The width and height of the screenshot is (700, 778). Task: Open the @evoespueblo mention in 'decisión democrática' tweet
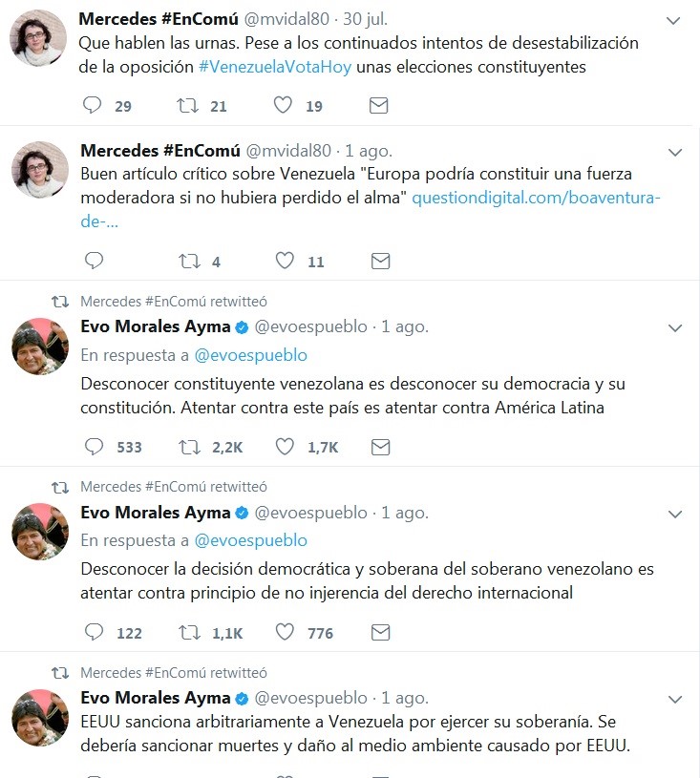pos(251,540)
